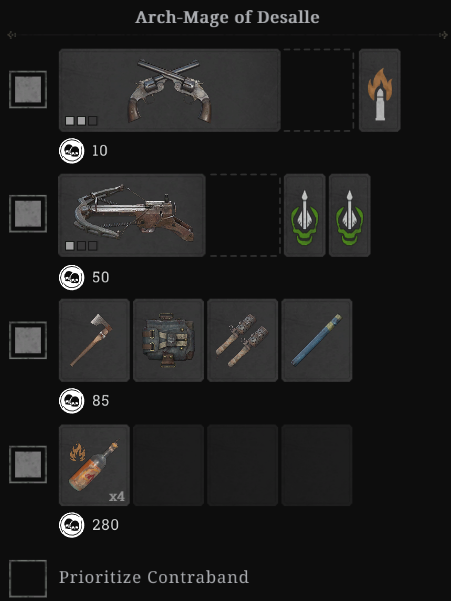Click the last empty consumable slot
The height and width of the screenshot is (601, 451).
click(317, 465)
